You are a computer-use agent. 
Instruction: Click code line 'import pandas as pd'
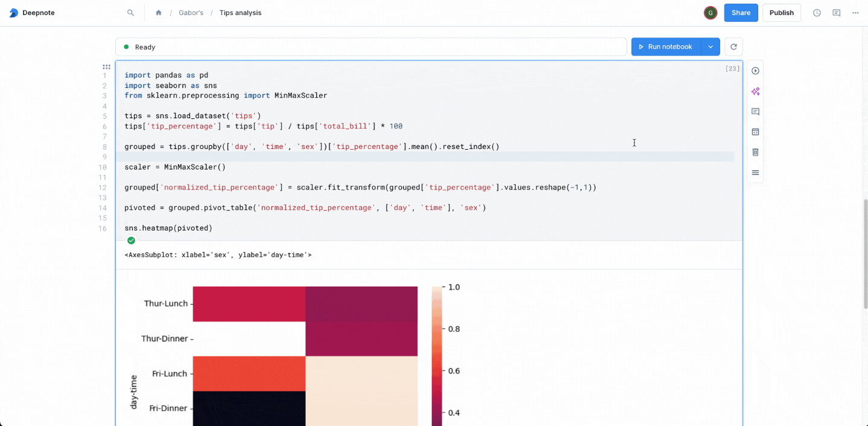[x=166, y=75]
